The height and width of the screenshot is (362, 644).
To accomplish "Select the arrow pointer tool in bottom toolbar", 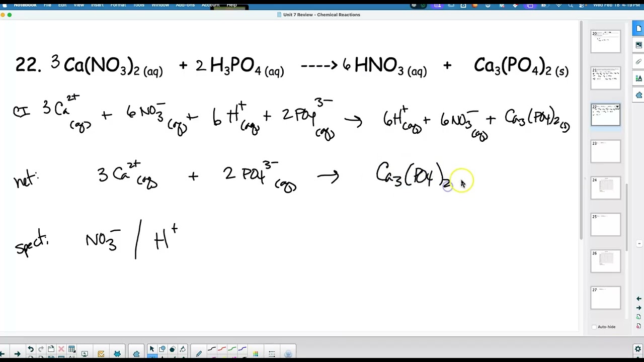I will click(x=151, y=349).
